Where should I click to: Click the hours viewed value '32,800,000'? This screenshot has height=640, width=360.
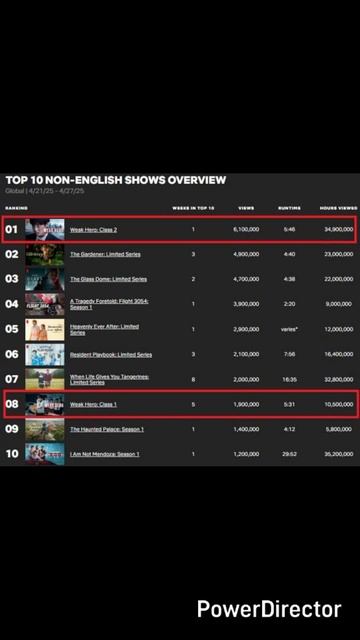(339, 380)
